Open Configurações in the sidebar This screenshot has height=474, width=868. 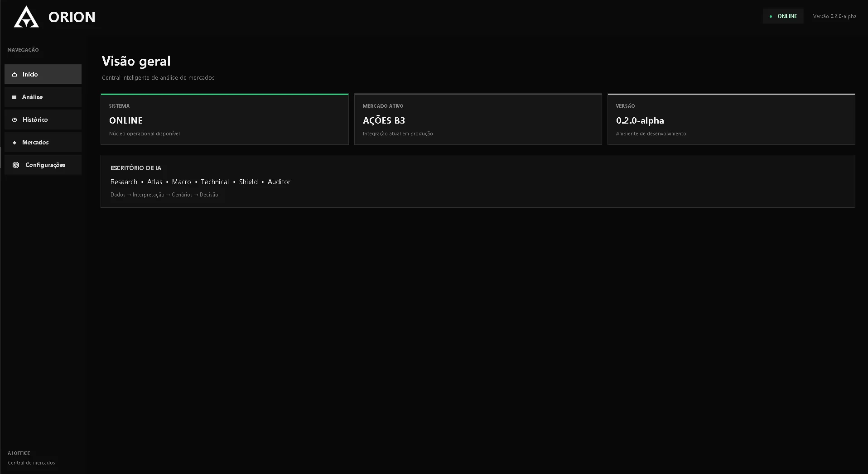[x=43, y=165]
